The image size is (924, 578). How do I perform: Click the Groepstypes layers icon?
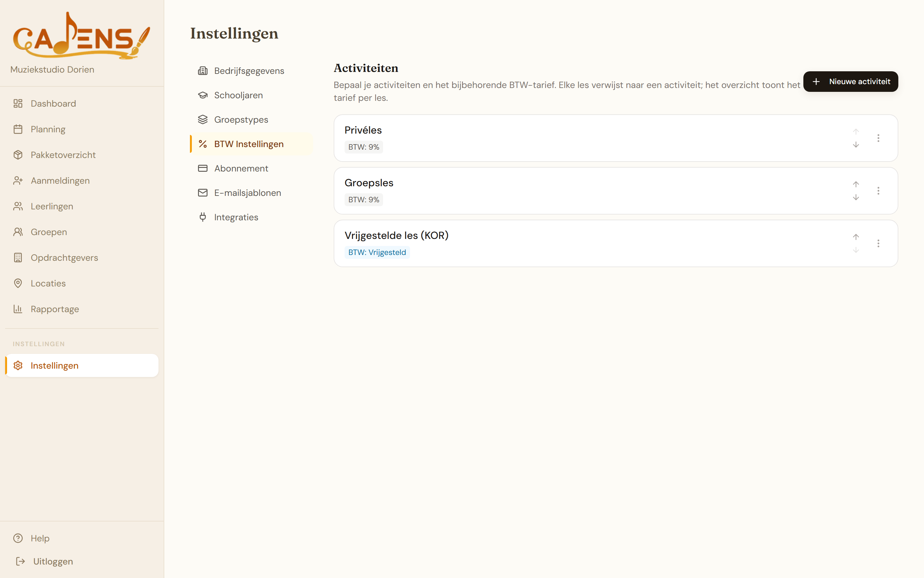(x=203, y=120)
